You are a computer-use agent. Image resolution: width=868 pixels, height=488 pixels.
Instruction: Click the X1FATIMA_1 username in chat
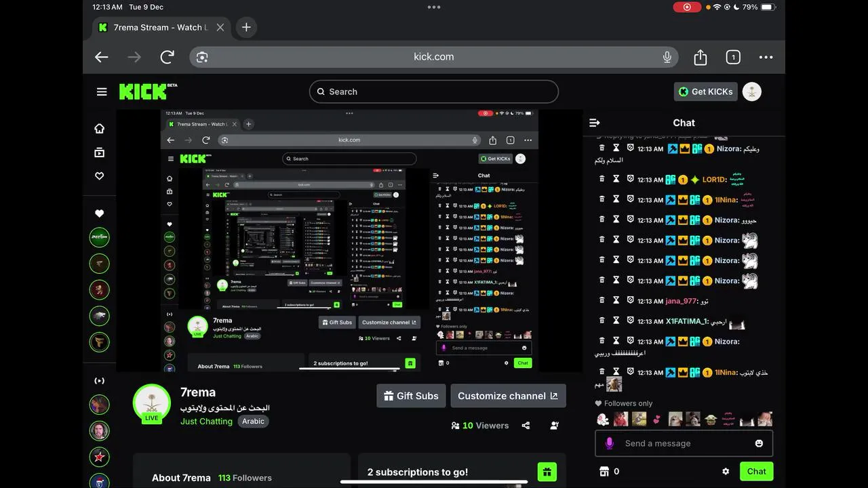click(x=686, y=321)
